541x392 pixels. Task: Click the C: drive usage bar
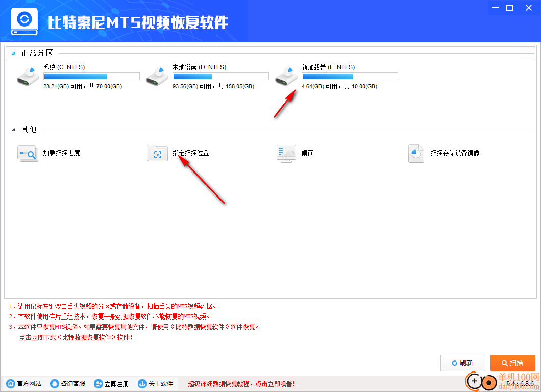[x=91, y=76]
